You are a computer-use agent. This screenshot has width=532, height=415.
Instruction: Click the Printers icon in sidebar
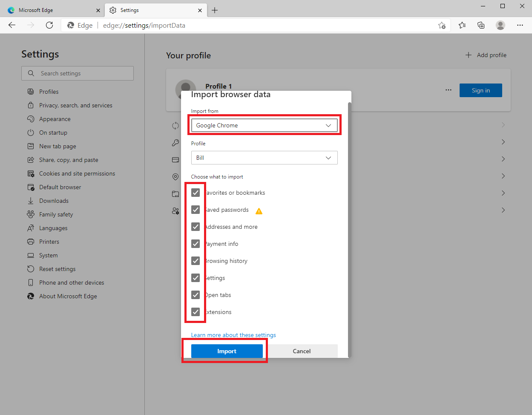[x=31, y=242]
